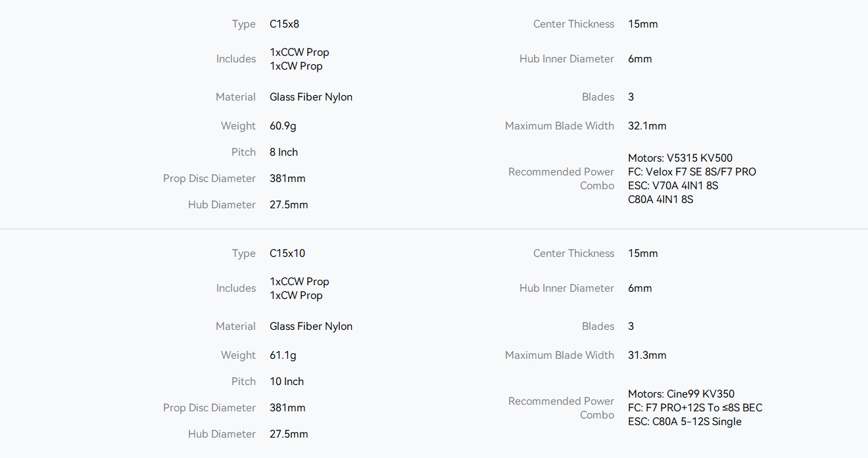
Task: Click the "10 Inch" pitch value
Action: [x=287, y=382]
